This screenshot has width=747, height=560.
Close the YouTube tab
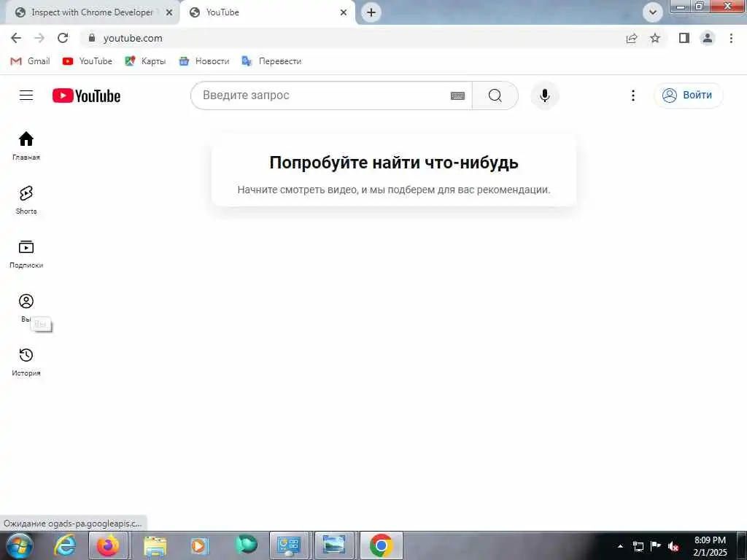(x=344, y=12)
